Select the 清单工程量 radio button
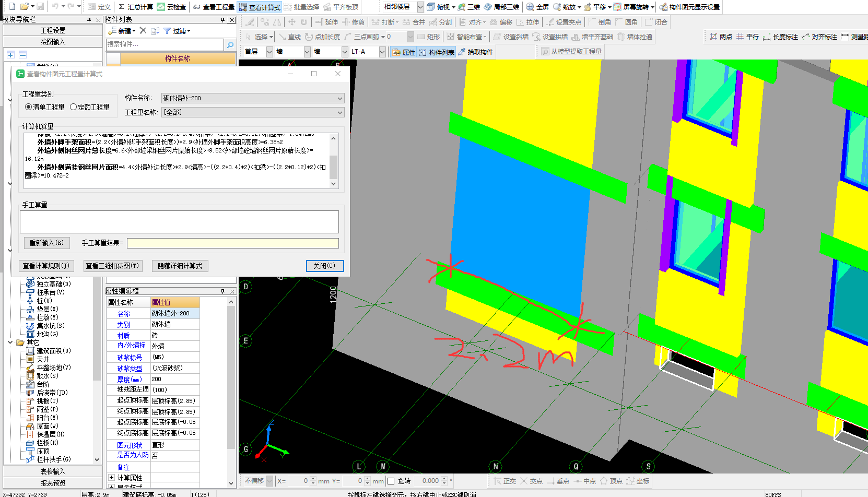The image size is (868, 497). [x=45, y=107]
